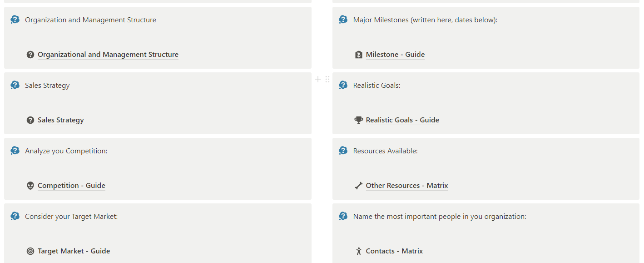This screenshot has height=263, width=644.
Task: Click the badge icon beside Milestone - Guide
Action: coord(359,55)
